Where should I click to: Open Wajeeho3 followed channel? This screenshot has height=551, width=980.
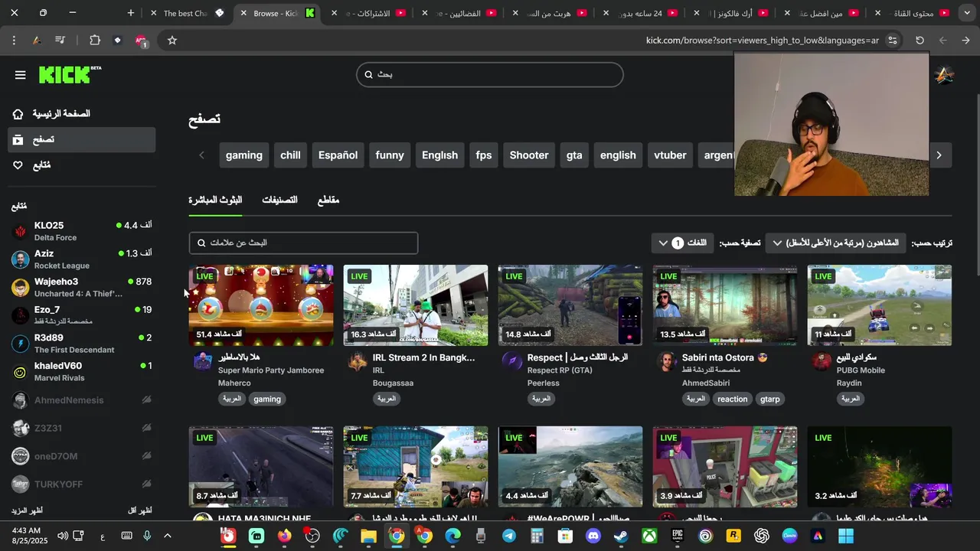coord(82,288)
